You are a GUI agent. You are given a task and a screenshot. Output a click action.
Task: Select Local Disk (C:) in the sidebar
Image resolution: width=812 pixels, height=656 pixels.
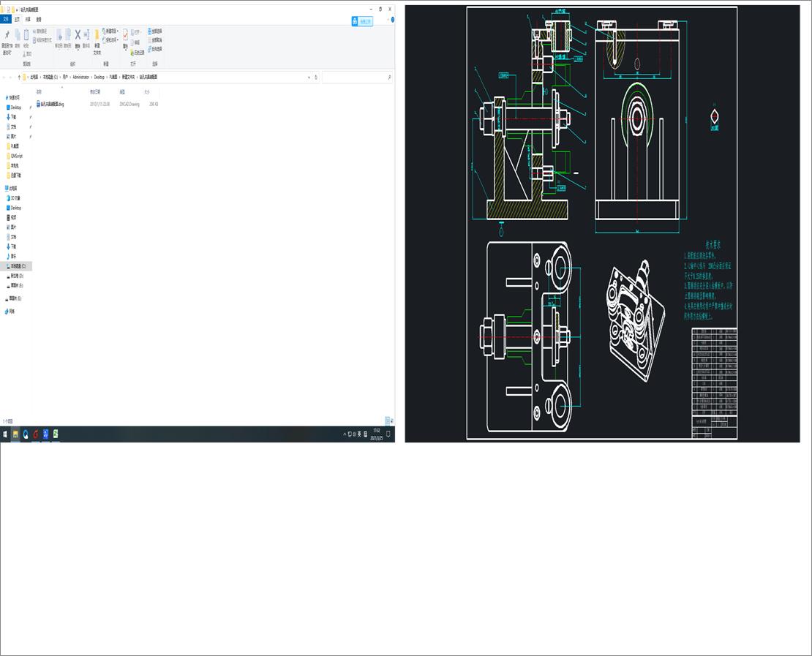[x=15, y=266]
